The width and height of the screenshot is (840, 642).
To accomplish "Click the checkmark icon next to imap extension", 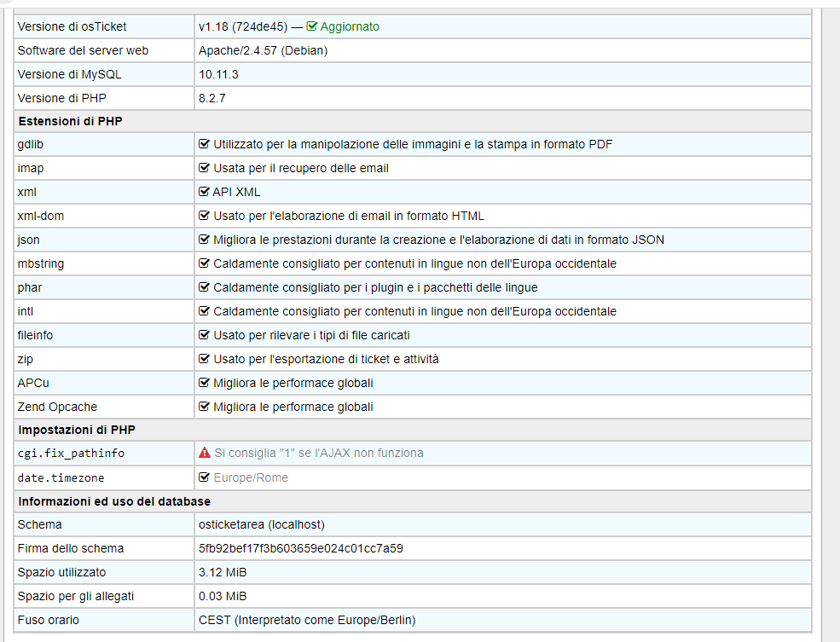I will point(204,168).
